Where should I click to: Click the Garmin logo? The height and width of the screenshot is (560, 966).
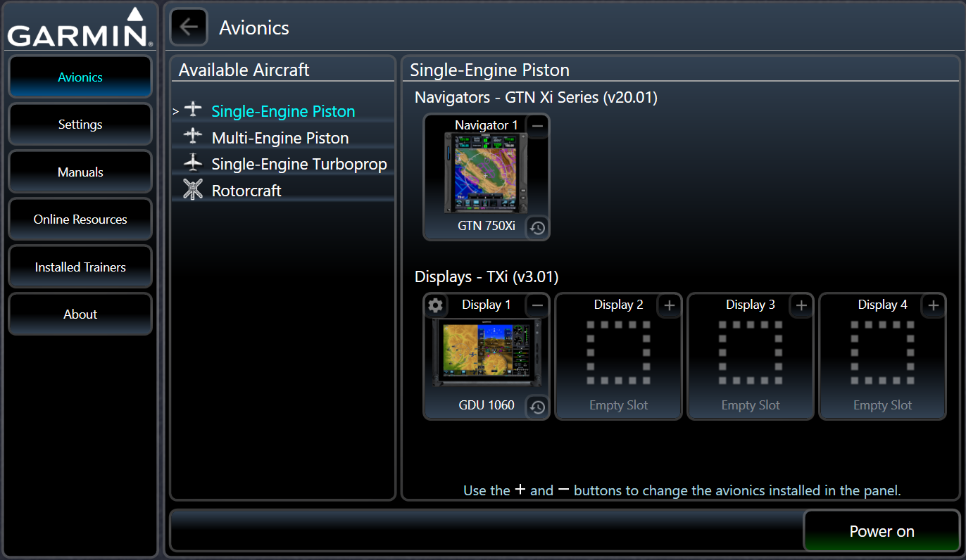80,27
